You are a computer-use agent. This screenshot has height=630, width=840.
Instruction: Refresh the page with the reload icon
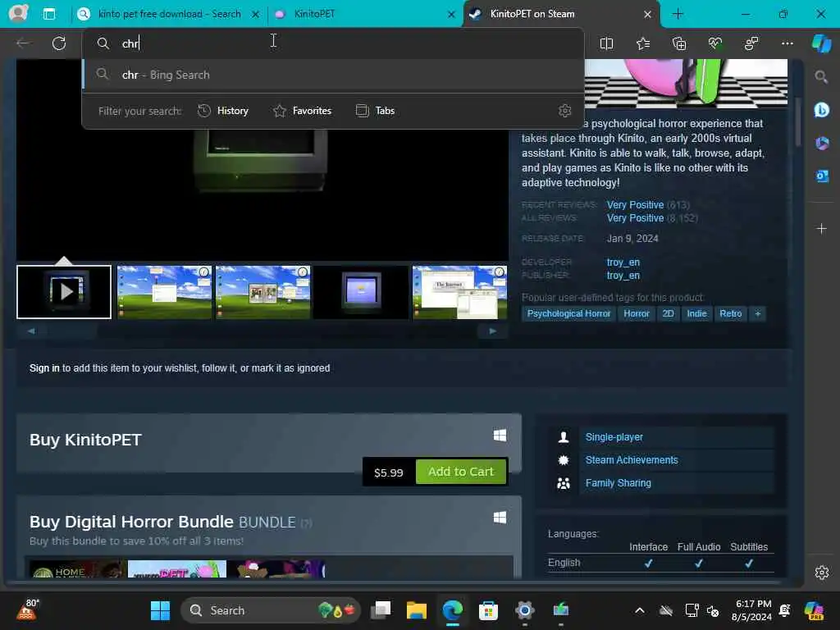coord(59,43)
